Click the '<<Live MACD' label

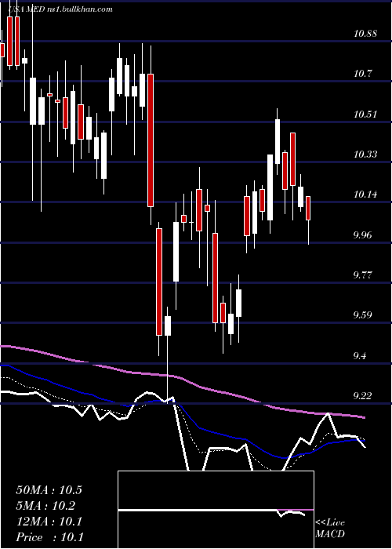tap(330, 529)
